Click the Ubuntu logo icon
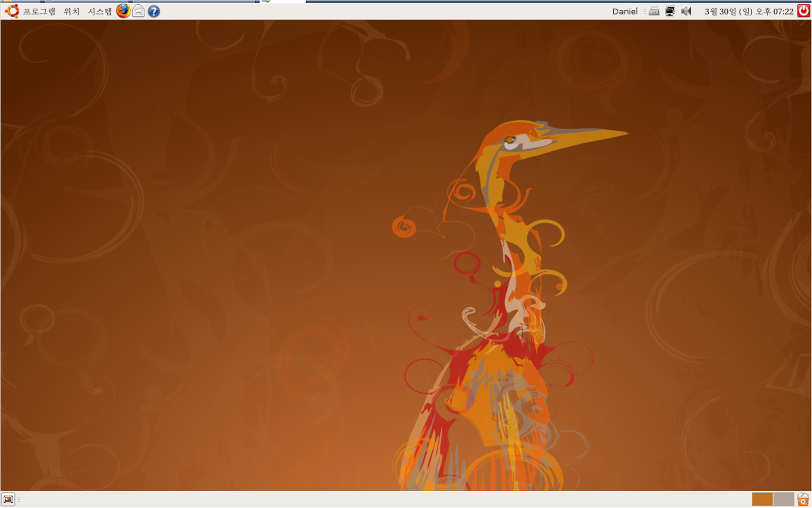 [x=12, y=11]
